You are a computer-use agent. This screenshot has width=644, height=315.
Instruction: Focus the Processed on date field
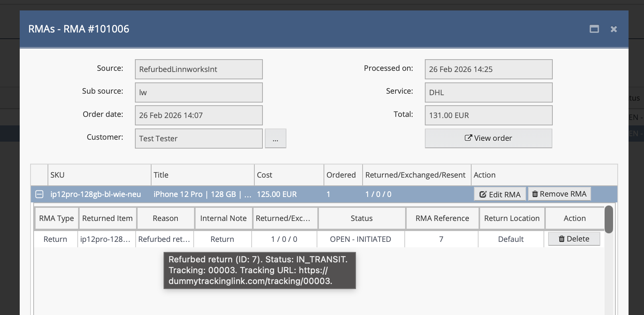click(489, 69)
